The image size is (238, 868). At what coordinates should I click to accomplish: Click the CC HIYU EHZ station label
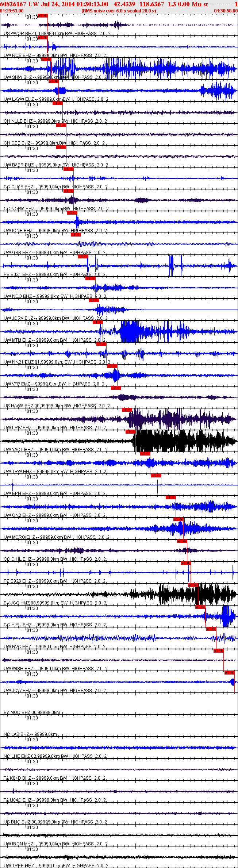[x=55, y=625]
